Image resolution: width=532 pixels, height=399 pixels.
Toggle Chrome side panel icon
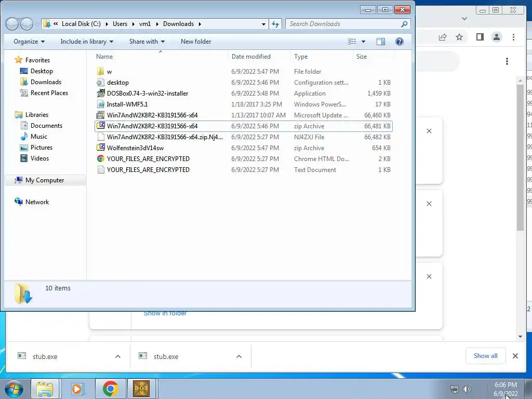(x=480, y=37)
